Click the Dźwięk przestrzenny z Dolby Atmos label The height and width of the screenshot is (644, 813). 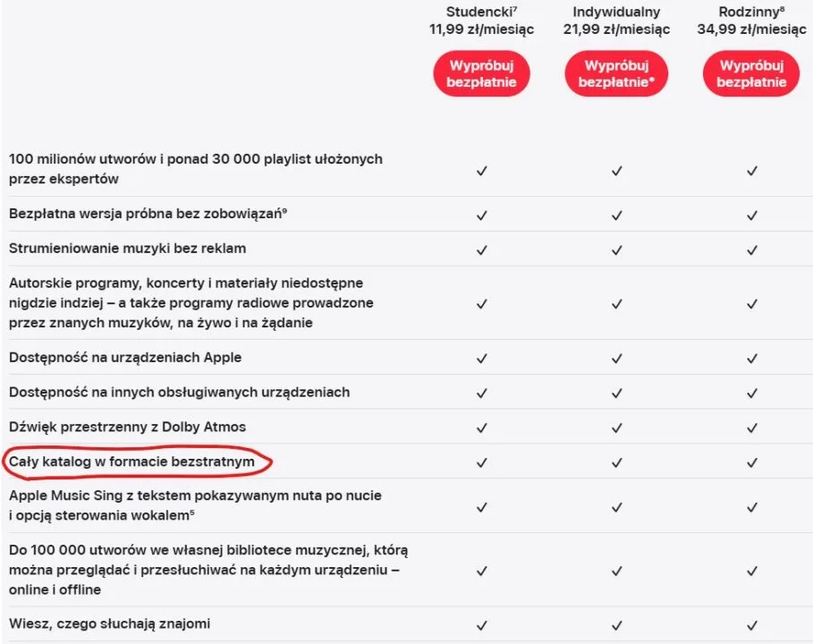tap(127, 427)
